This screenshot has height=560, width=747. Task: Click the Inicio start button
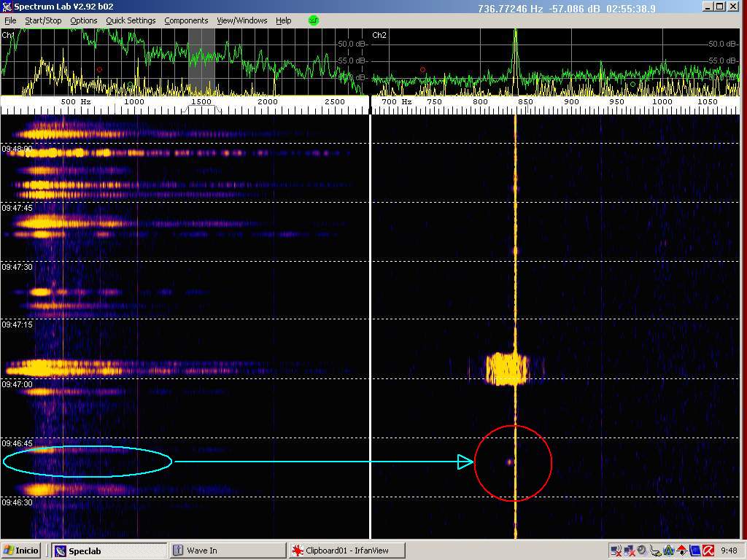pyautogui.click(x=22, y=551)
